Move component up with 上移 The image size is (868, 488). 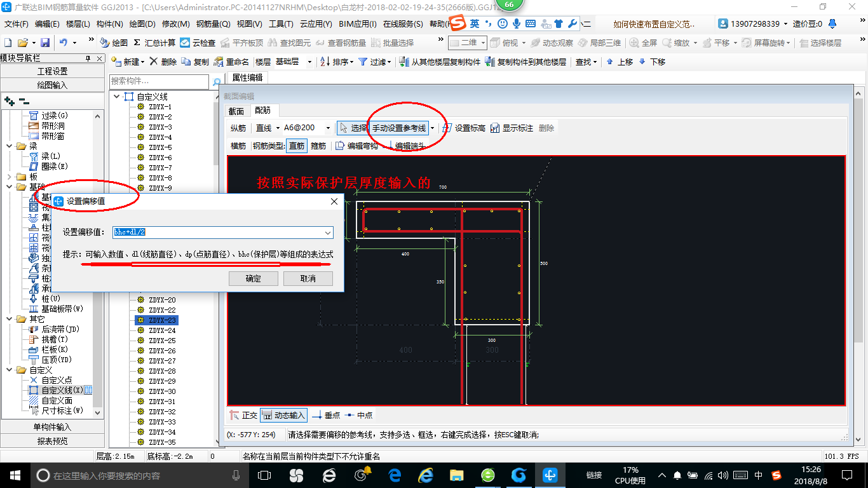[620, 62]
